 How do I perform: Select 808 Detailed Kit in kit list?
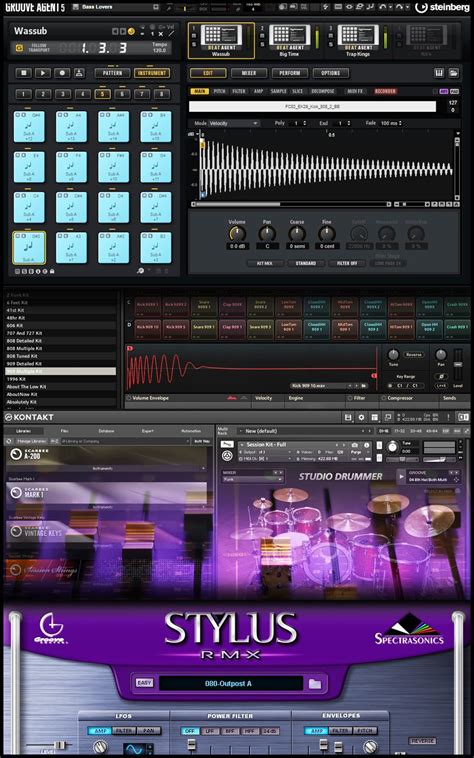pyautogui.click(x=24, y=341)
